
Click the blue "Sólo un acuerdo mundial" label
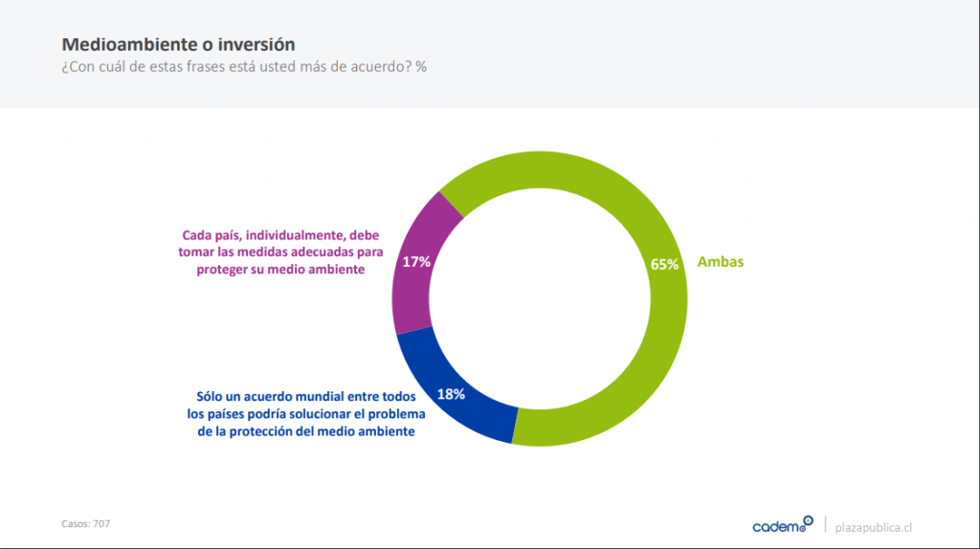[x=301, y=396]
